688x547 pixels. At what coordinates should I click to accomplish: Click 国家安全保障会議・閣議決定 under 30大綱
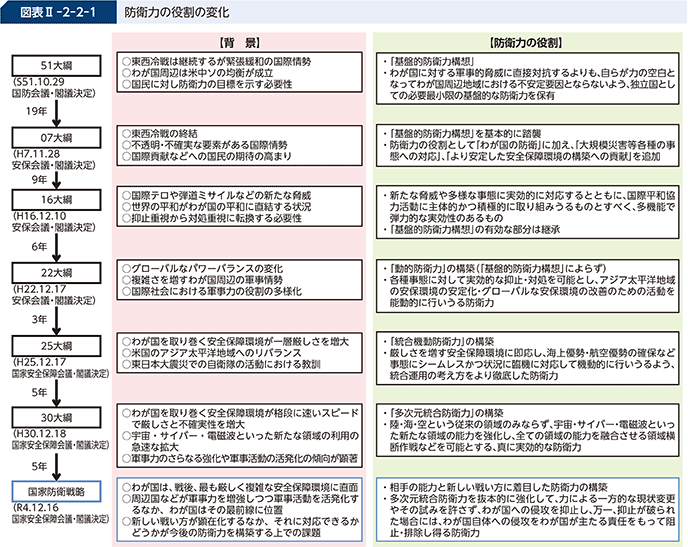click(x=61, y=445)
